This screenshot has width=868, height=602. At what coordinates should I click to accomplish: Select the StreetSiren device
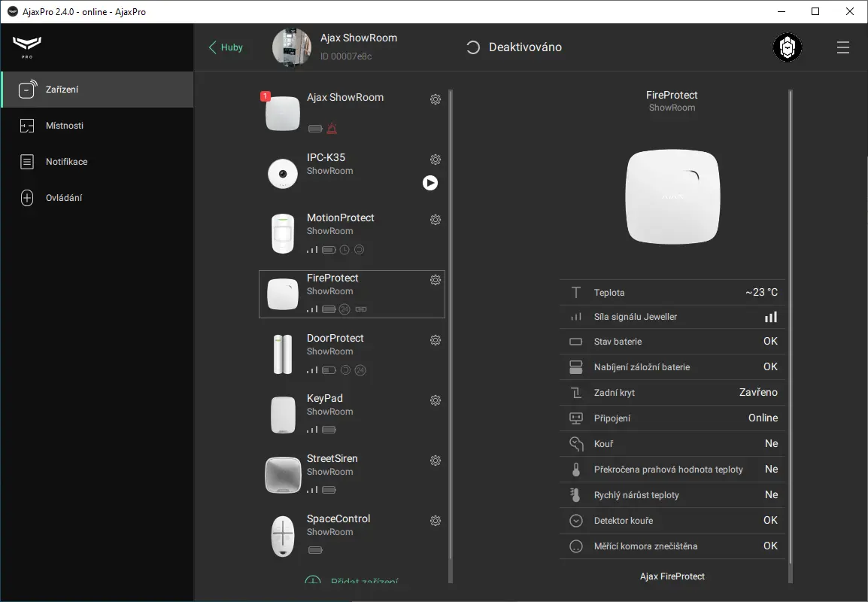tap(352, 475)
